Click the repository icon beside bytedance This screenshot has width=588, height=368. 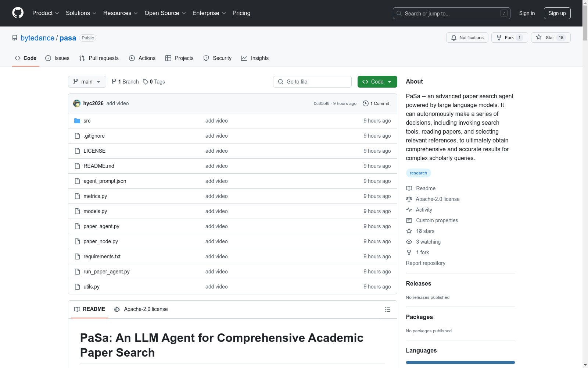click(x=15, y=38)
